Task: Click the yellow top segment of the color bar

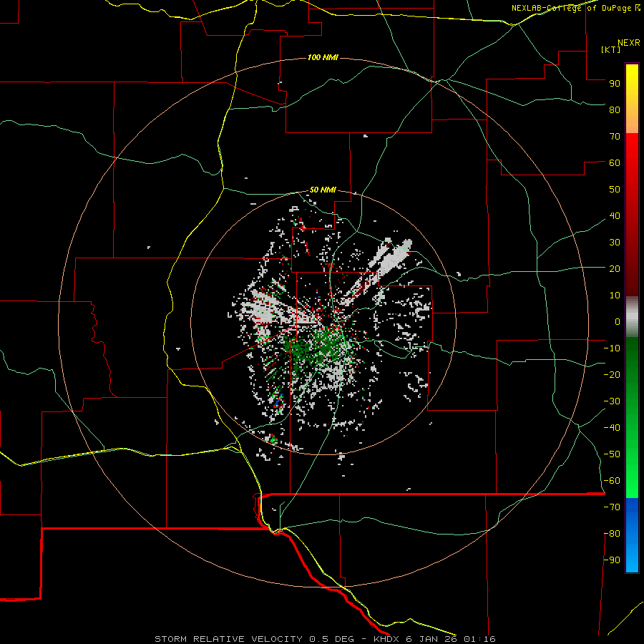Action: tap(632, 99)
